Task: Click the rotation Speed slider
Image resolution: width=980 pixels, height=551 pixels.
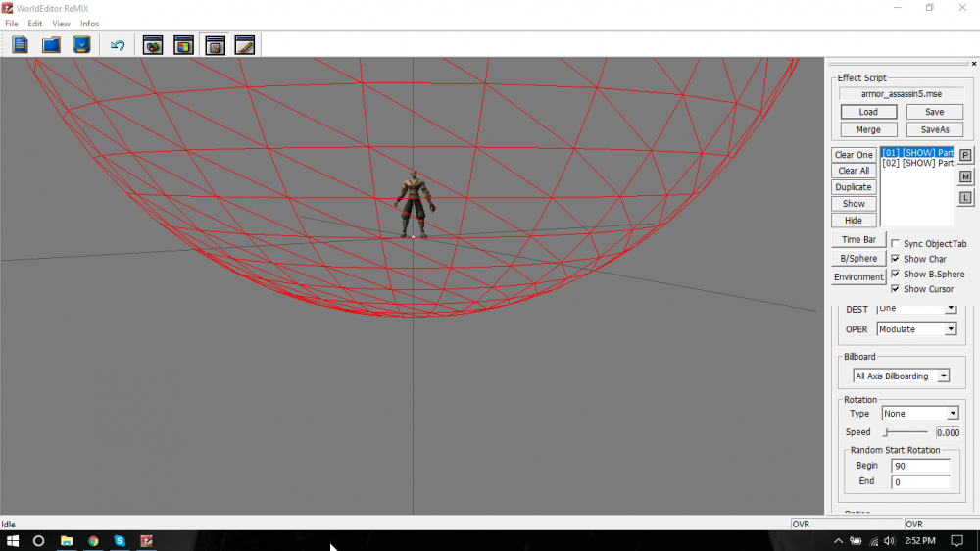Action: 905,432
